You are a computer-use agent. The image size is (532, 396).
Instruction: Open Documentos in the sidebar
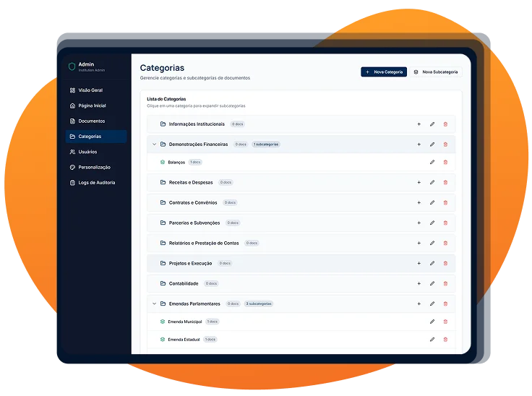point(96,121)
